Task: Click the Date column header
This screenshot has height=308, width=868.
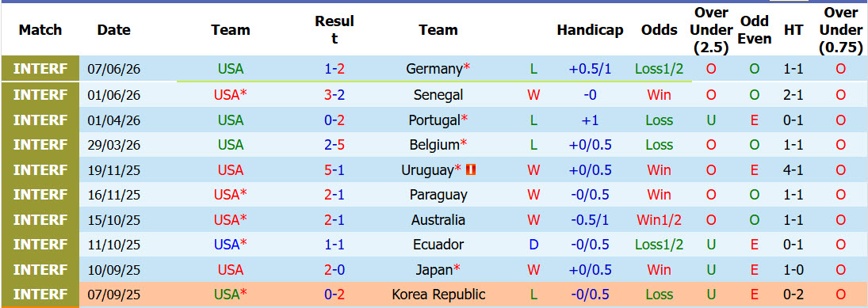Action: point(113,30)
